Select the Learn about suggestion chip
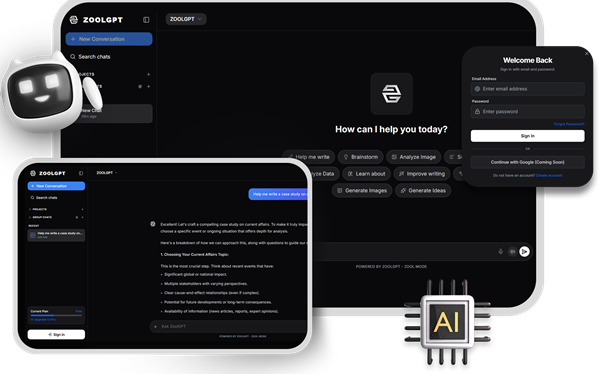The width and height of the screenshot is (600, 374). [x=366, y=174]
